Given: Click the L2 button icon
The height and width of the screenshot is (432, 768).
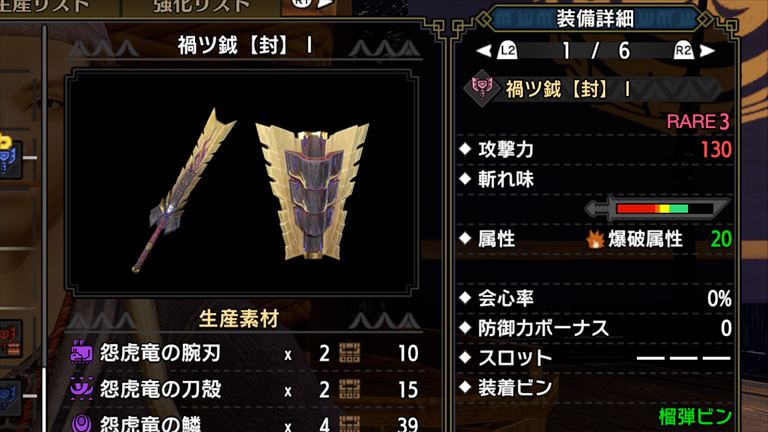Looking at the screenshot, I should tap(507, 50).
